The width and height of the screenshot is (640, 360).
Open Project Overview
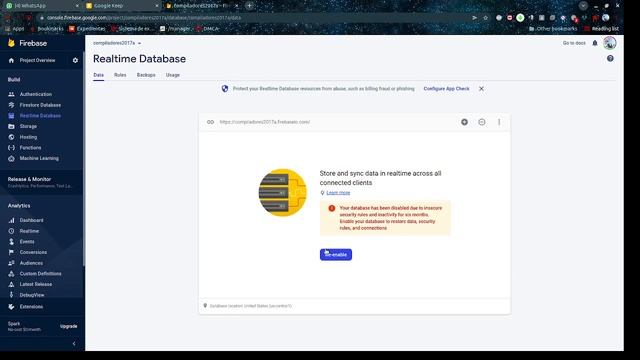[37, 60]
